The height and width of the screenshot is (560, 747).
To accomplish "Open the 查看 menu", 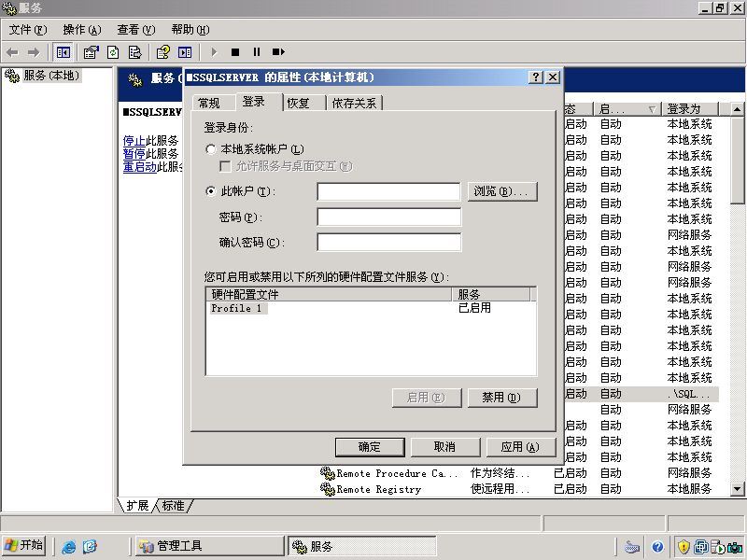I will [x=136, y=30].
